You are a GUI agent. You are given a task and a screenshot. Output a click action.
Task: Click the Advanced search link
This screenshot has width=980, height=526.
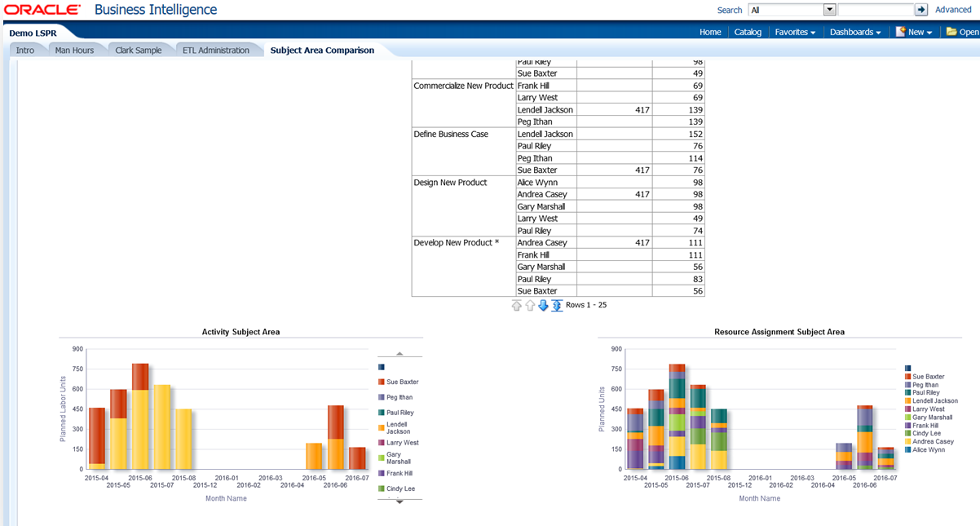(953, 10)
